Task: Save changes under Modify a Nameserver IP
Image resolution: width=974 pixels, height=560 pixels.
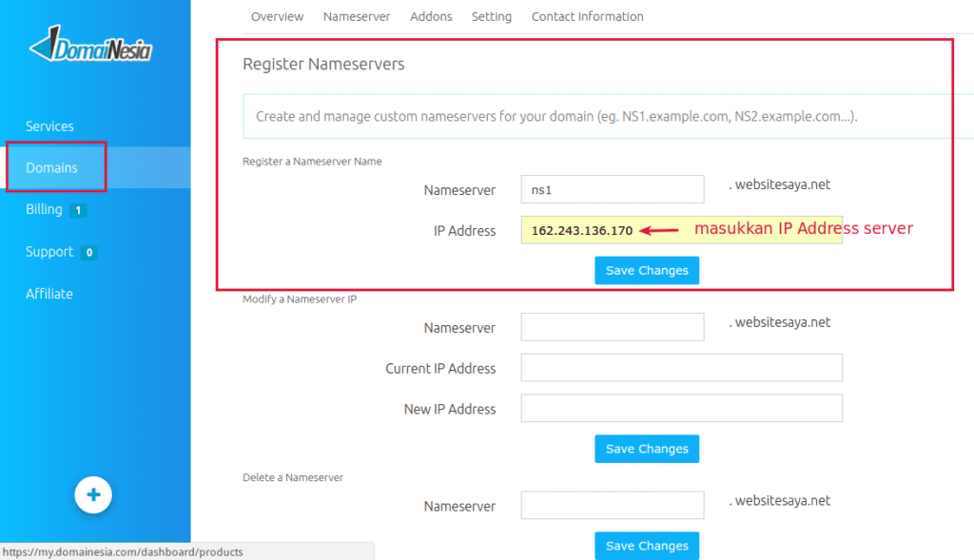Action: 647,448
